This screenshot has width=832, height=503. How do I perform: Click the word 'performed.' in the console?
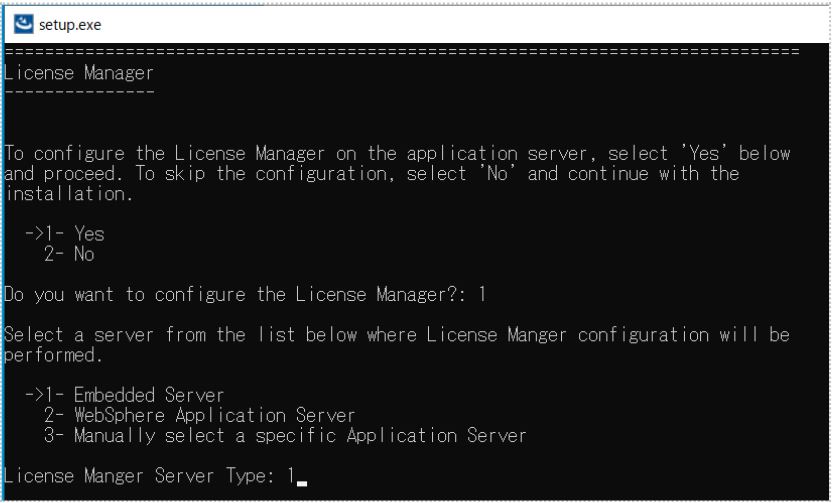[48, 354]
